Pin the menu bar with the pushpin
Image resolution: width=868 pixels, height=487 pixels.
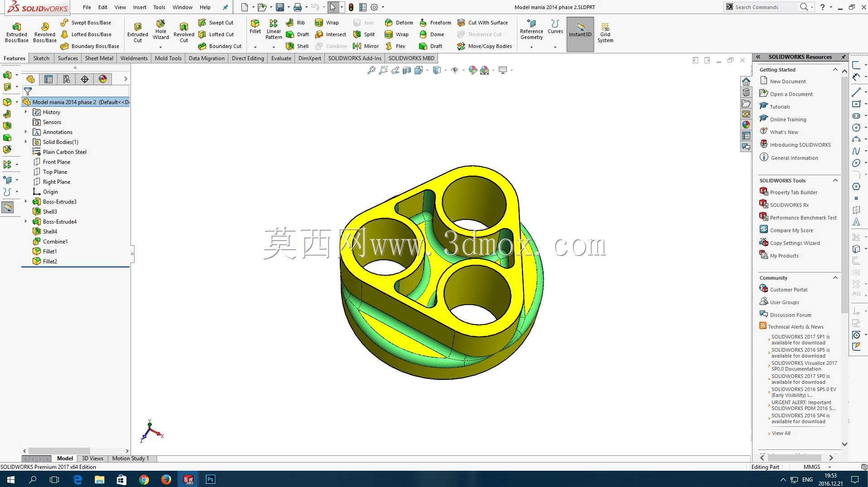(x=225, y=7)
